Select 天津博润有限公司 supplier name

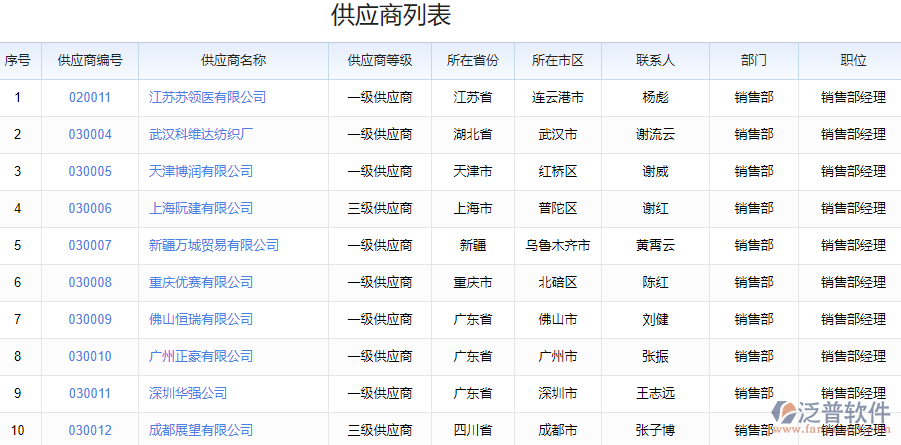(201, 172)
